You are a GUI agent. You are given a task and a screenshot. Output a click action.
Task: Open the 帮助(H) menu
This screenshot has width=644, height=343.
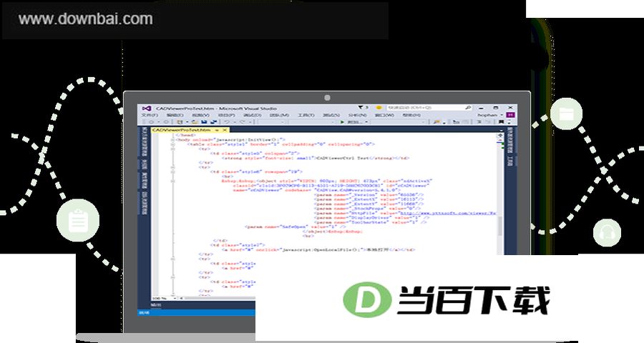click(x=411, y=115)
